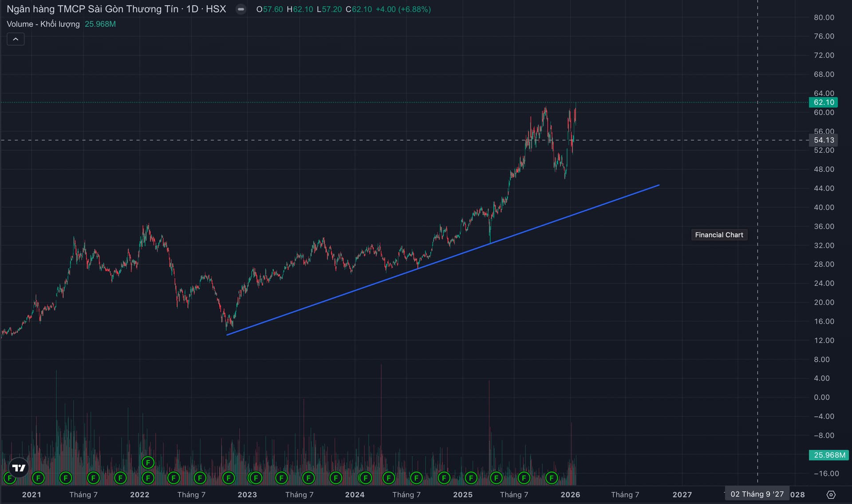Click the 80.00 level on price scale
This screenshot has width=852, height=504.
[x=824, y=17]
